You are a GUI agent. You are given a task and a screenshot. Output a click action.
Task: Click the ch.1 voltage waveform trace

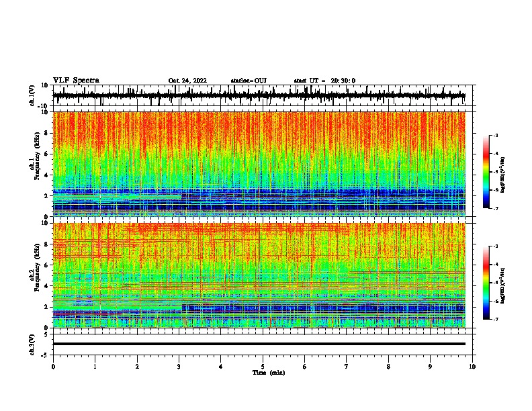[x=259, y=95]
